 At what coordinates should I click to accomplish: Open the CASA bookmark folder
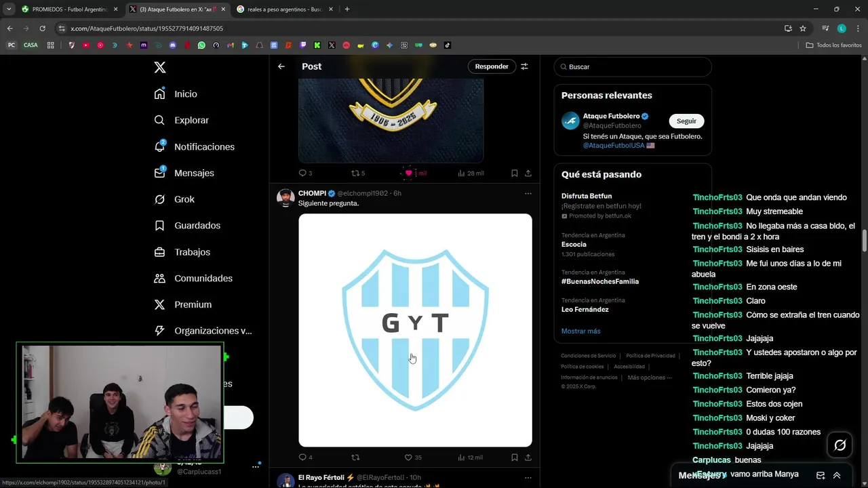[31, 45]
